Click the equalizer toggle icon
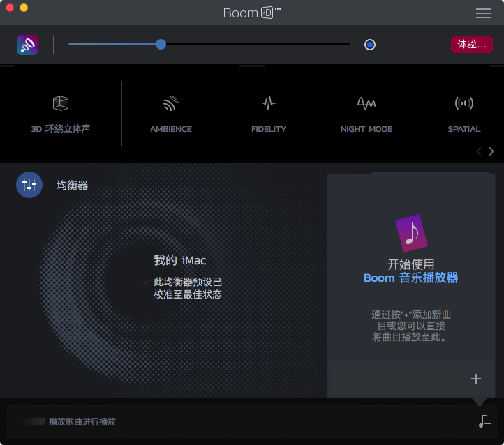Viewport: 504px width, 445px height. point(29,185)
